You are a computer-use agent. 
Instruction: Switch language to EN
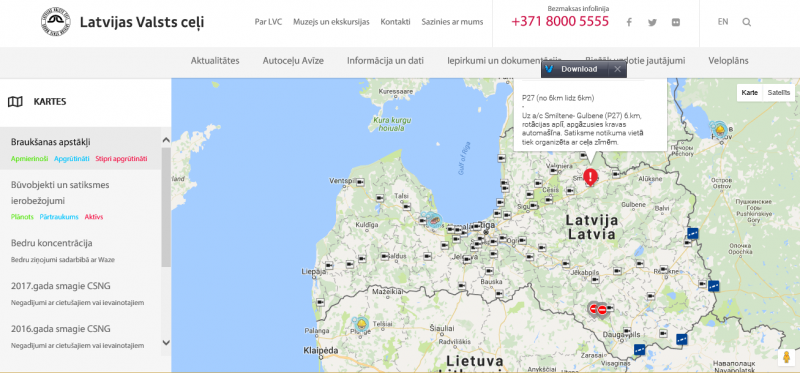tap(723, 22)
